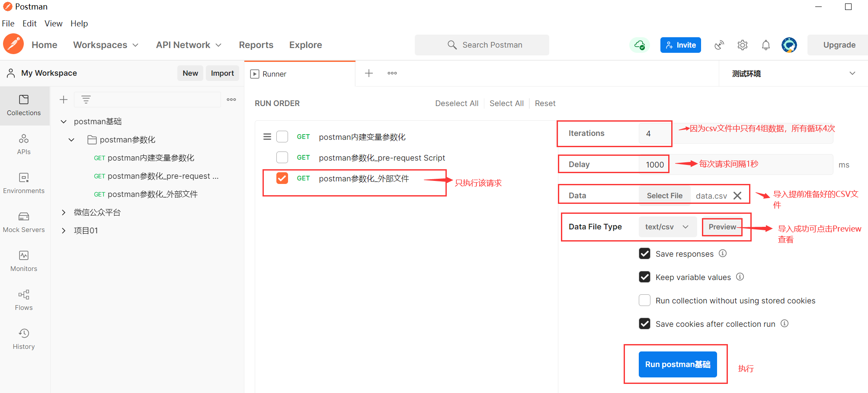
Task: Click the Preview button
Action: coord(722,227)
